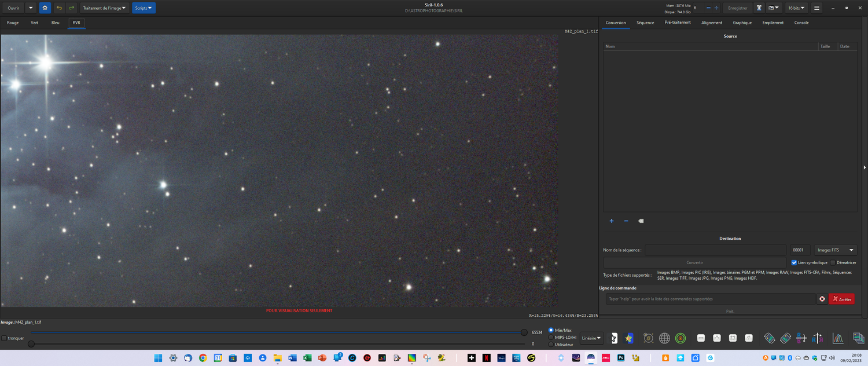Open the Images FITS destination format dropdown
This screenshot has width=868, height=366.
(835, 250)
